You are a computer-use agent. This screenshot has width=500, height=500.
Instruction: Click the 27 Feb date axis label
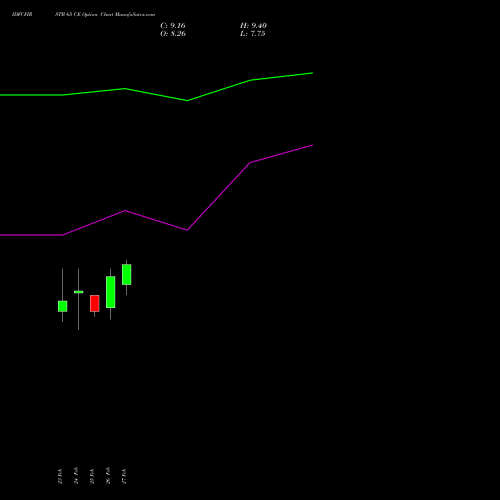(124, 476)
